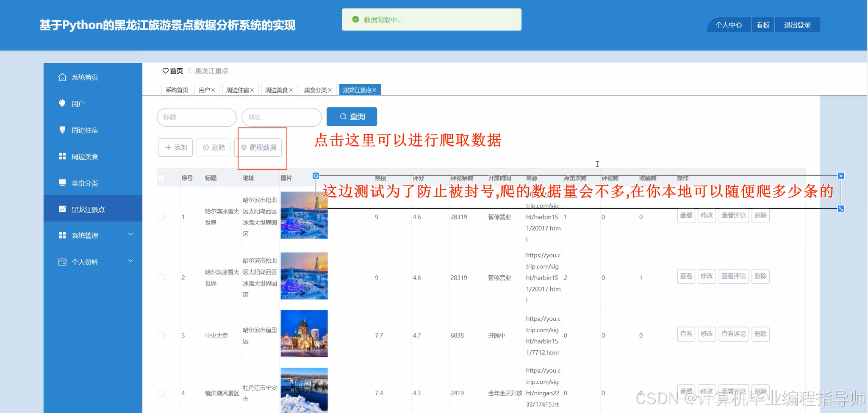Select 美食分类 in the sidebar
868x413 pixels.
(86, 183)
